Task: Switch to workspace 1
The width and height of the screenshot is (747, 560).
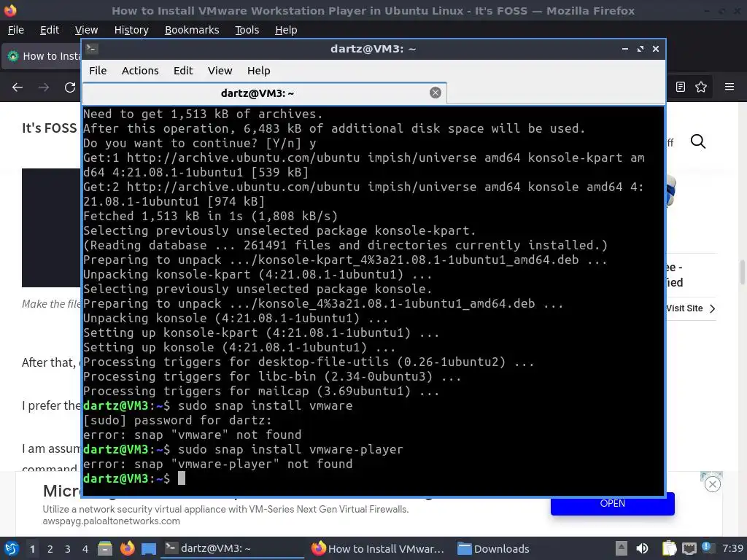Action: tap(32, 549)
